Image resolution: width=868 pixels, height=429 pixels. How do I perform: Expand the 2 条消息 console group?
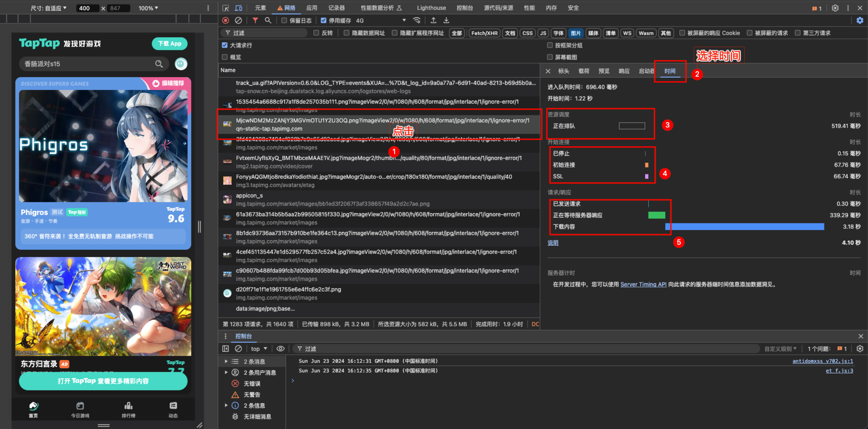(226, 361)
